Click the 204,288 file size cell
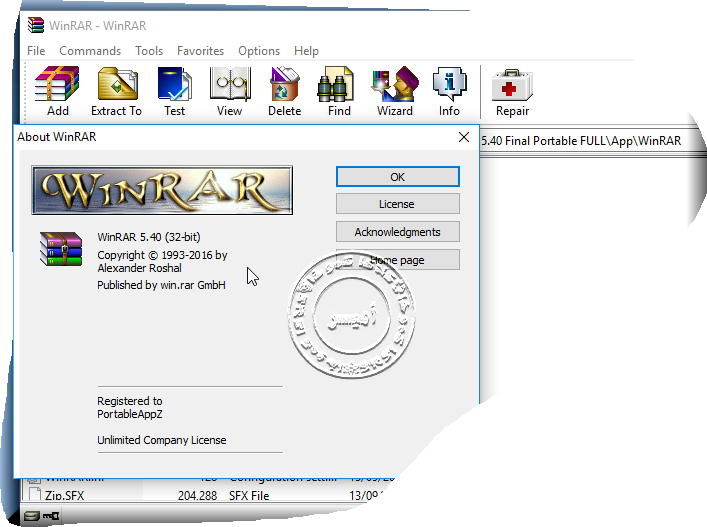This screenshot has height=527, width=707. [197, 495]
